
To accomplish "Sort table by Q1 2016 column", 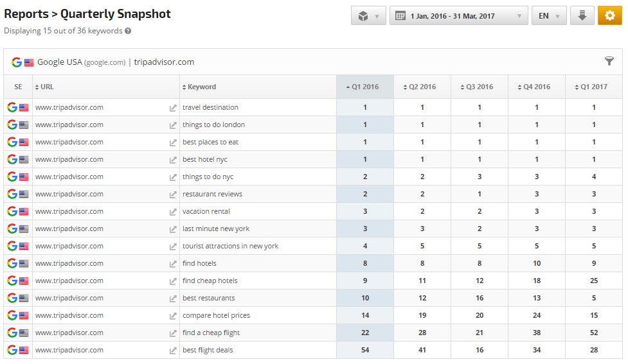I will [364, 87].
